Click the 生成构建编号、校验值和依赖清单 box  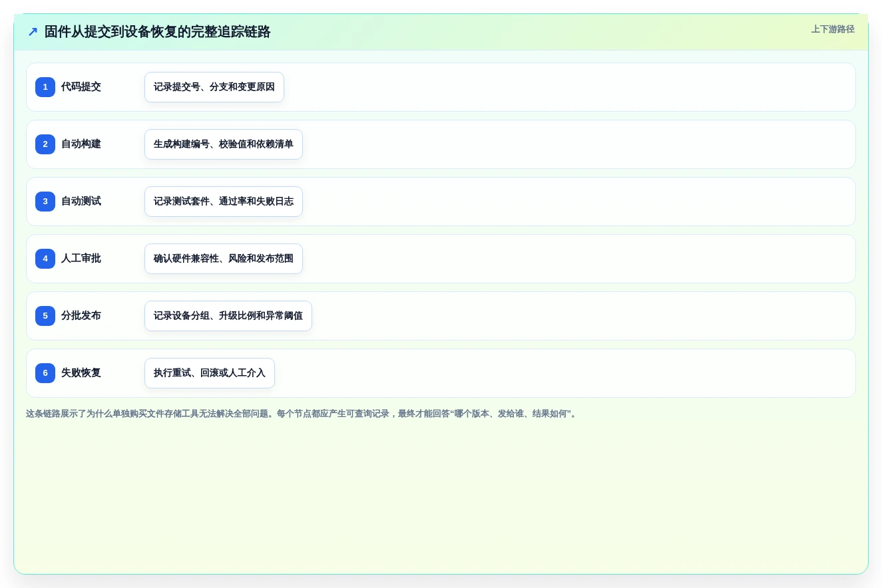[224, 144]
